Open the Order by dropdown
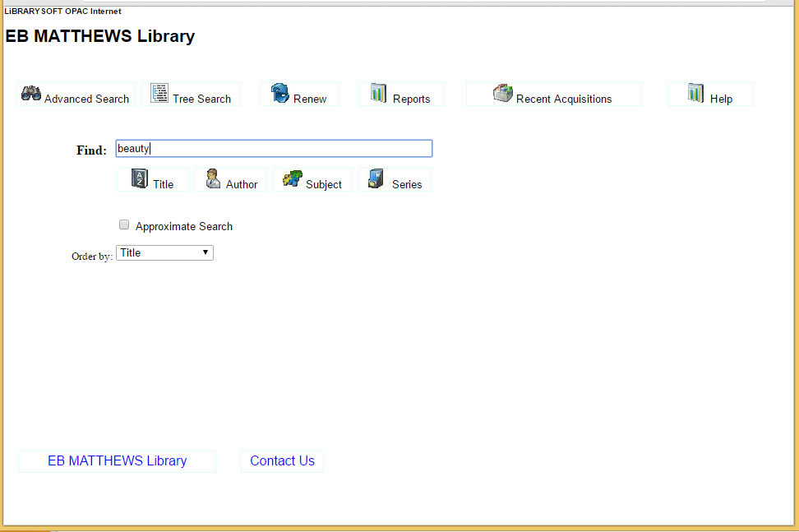This screenshot has height=532, width=799. click(164, 253)
